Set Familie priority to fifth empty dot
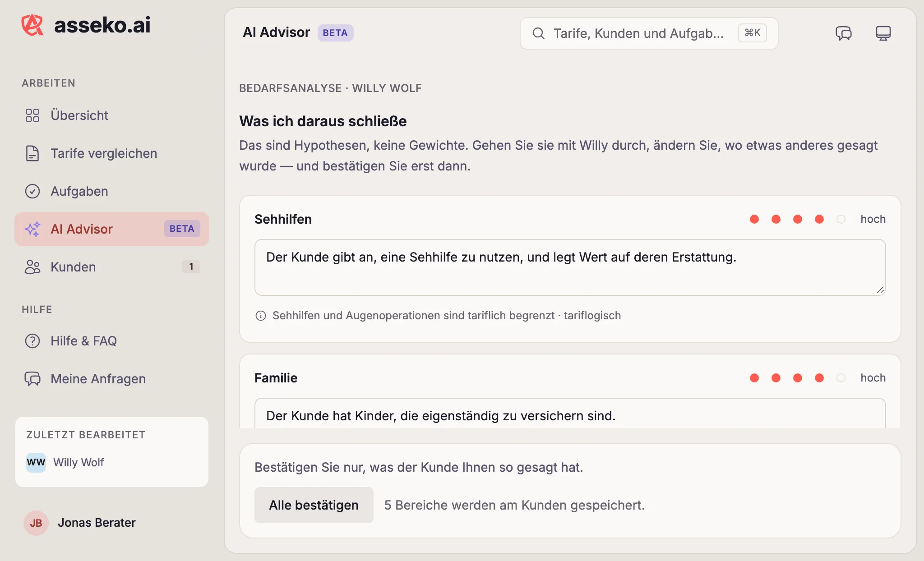The height and width of the screenshot is (561, 924). pyautogui.click(x=841, y=378)
